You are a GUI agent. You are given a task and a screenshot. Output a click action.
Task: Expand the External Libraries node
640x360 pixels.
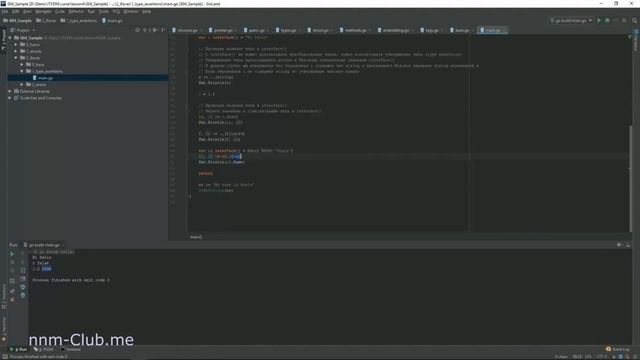point(10,91)
